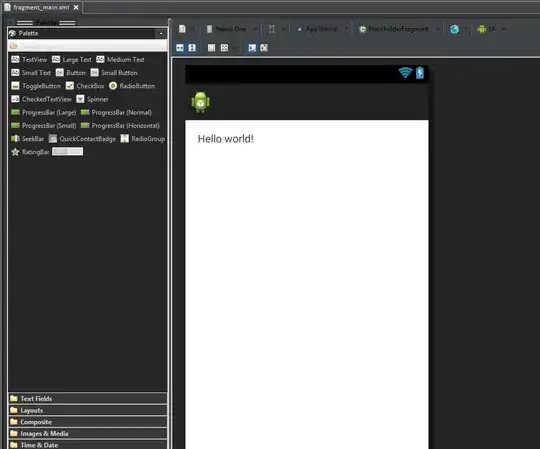Close the fragment_main.xml tab
This screenshot has width=540, height=449.
(x=76, y=7)
